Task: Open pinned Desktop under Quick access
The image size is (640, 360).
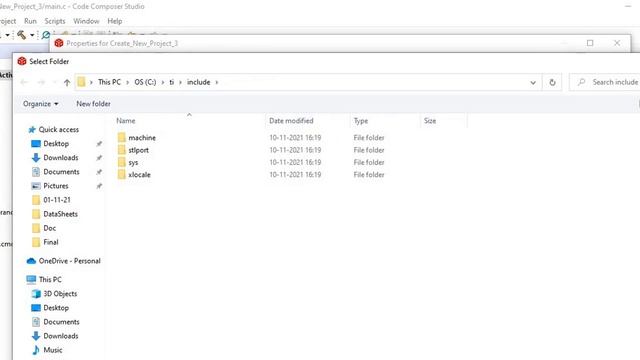Action: pyautogui.click(x=56, y=144)
